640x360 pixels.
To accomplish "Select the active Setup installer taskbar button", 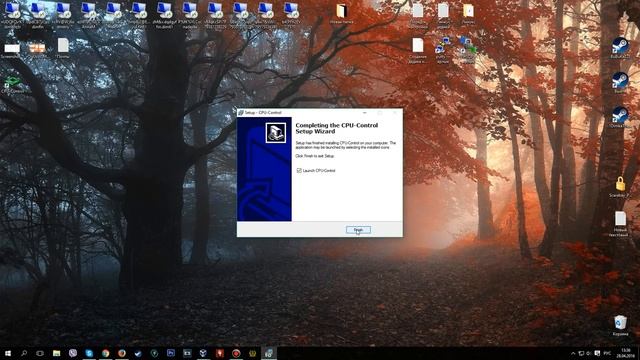I will click(x=269, y=353).
